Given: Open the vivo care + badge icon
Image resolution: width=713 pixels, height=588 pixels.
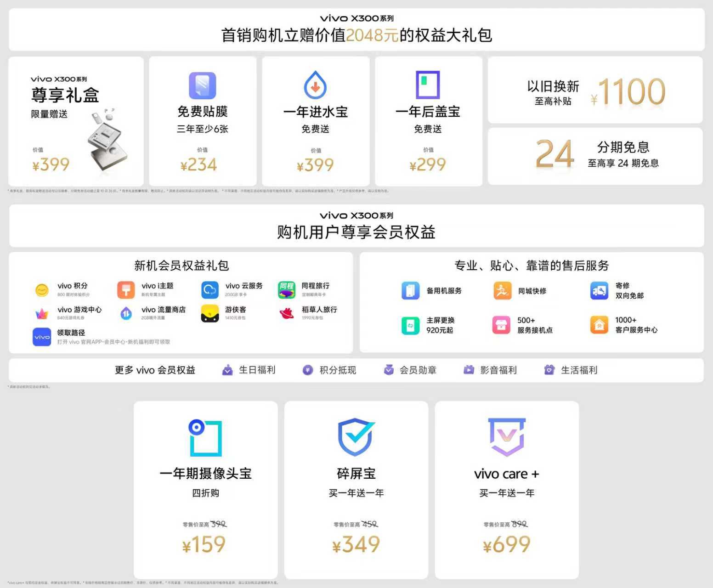Looking at the screenshot, I should point(507,437).
